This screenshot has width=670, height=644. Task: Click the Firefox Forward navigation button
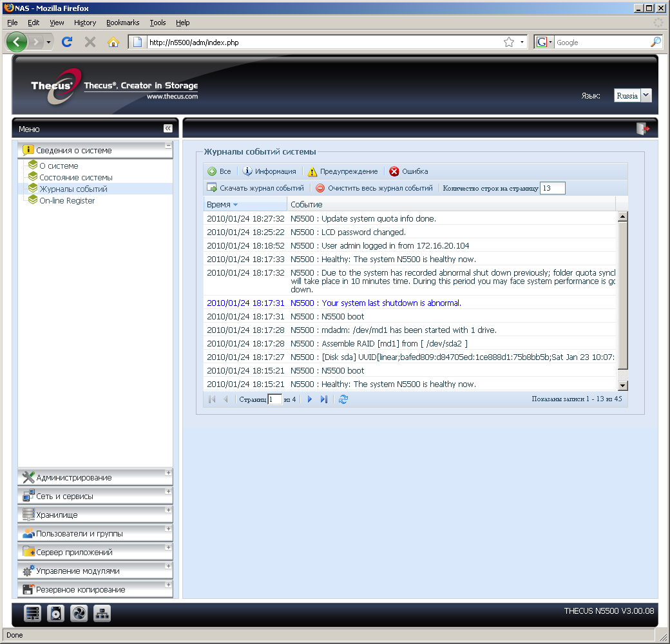(36, 42)
